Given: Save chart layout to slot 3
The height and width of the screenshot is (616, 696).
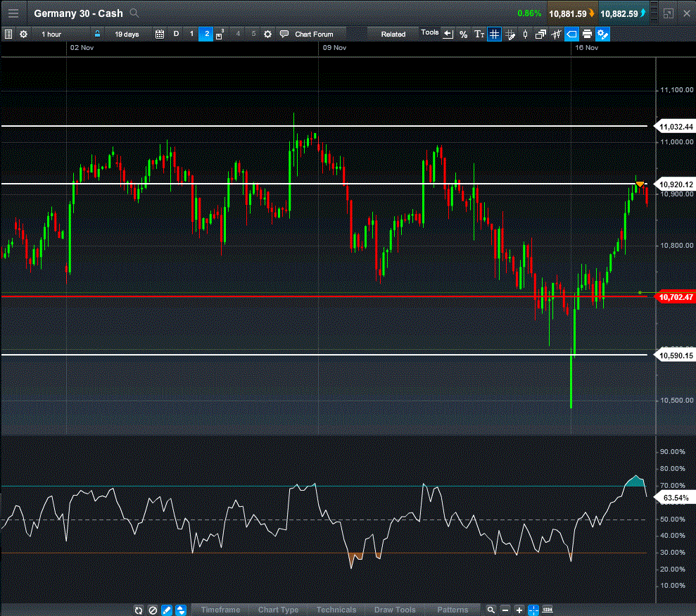Looking at the screenshot, I should click(220, 34).
